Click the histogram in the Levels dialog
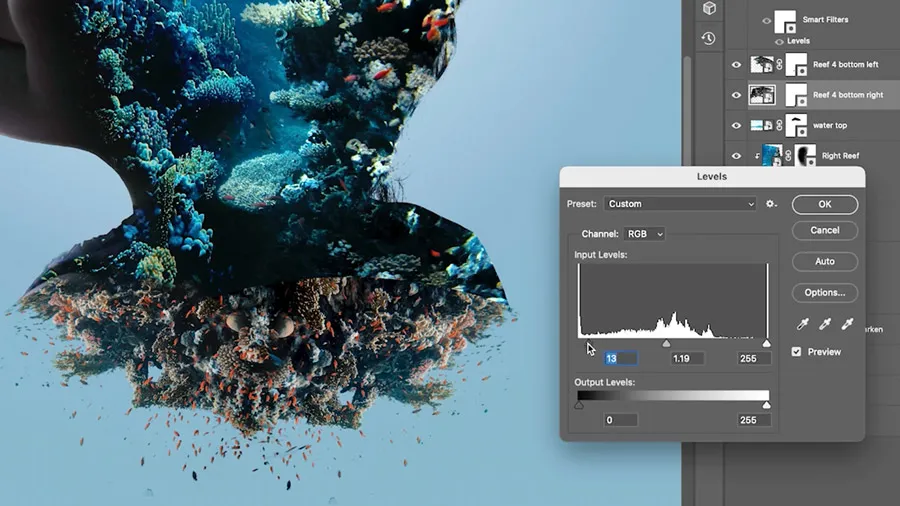 [673, 301]
